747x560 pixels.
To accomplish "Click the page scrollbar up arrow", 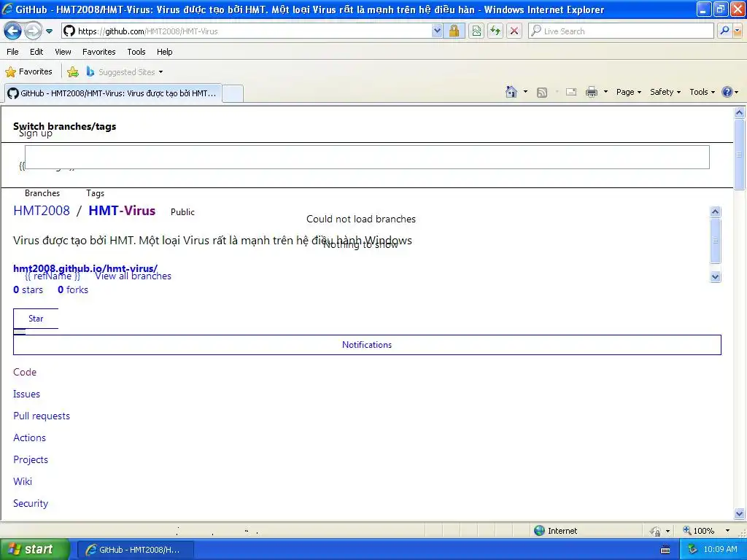I will click(739, 113).
